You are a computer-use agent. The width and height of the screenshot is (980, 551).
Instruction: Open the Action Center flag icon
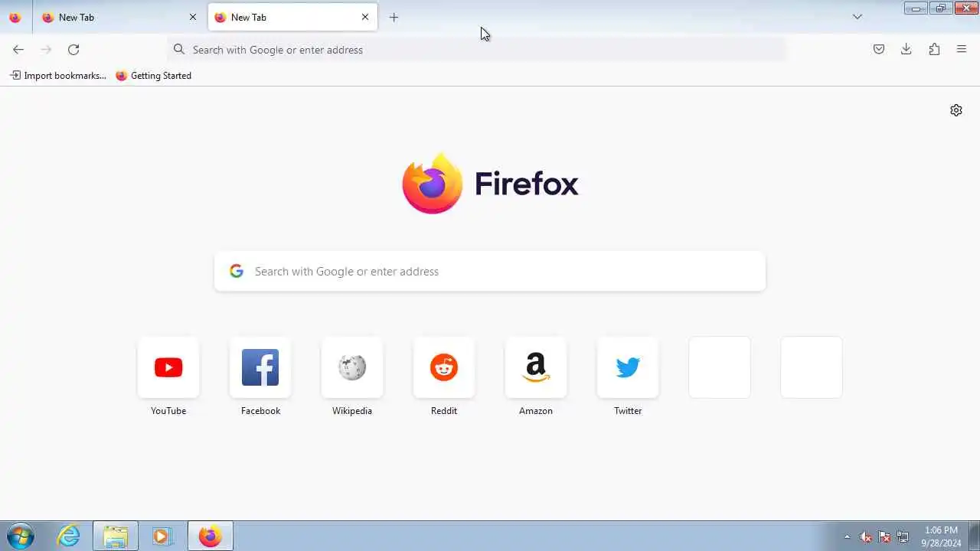pyautogui.click(x=884, y=537)
